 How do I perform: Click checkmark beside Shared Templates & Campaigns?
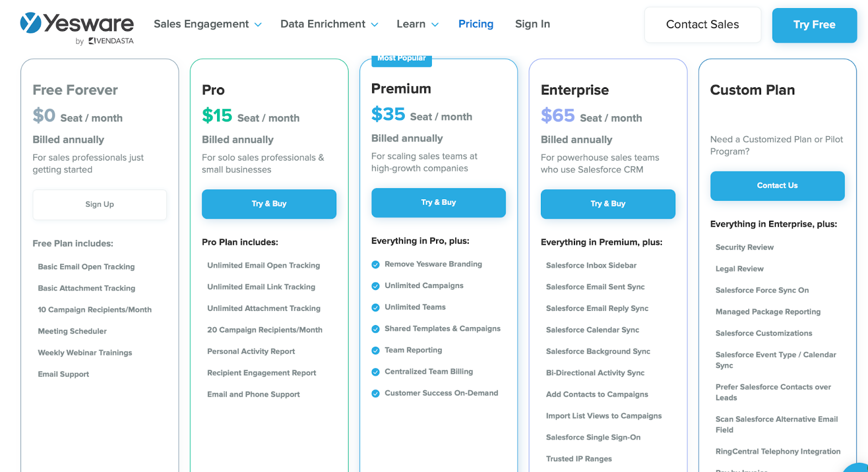(375, 329)
